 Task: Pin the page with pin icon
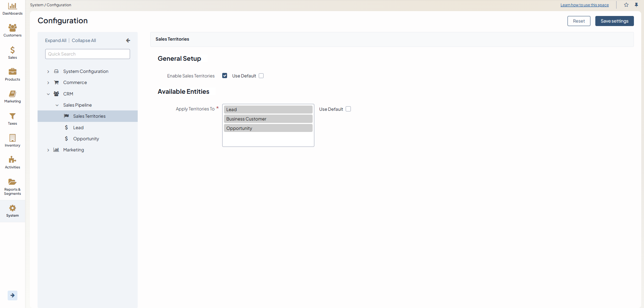point(636,5)
